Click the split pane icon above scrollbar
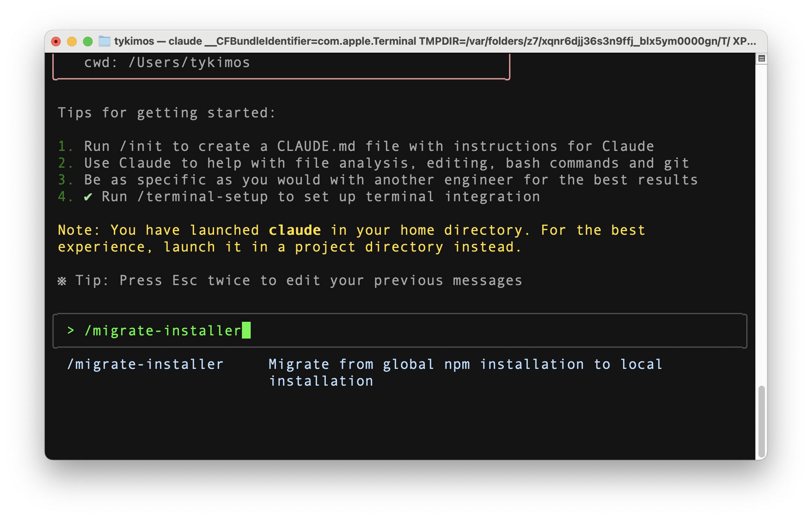Screen dimensions: 812x519 click(x=761, y=59)
